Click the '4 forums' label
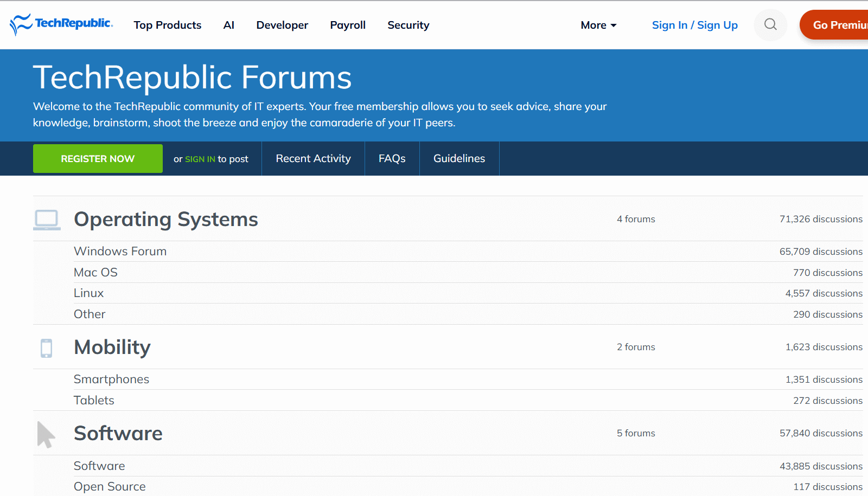The height and width of the screenshot is (496, 868). [x=636, y=219]
